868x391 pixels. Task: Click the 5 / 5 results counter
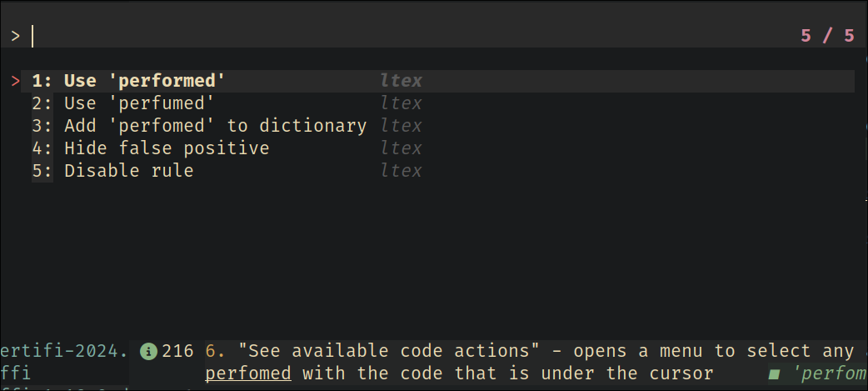point(827,37)
